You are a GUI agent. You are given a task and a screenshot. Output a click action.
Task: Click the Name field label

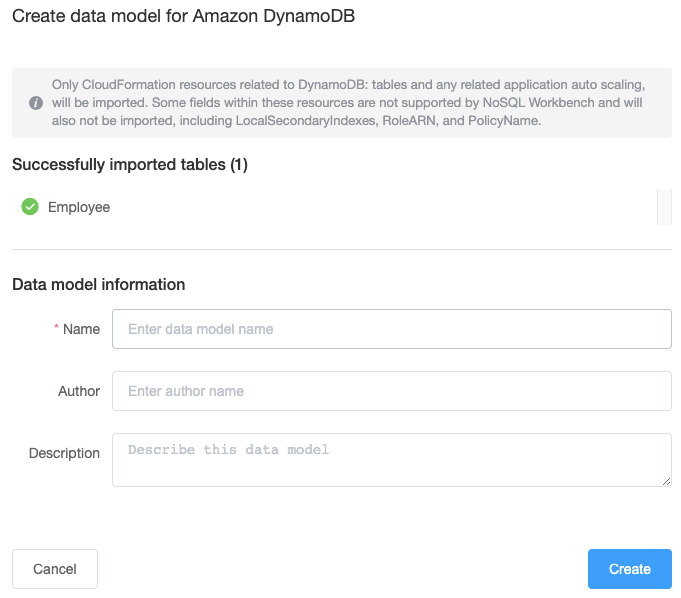point(81,329)
